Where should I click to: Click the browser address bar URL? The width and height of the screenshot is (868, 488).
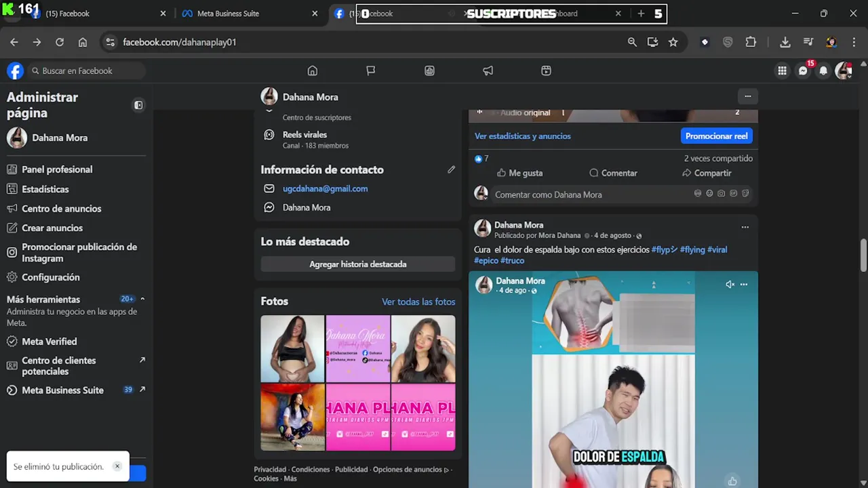(x=180, y=42)
